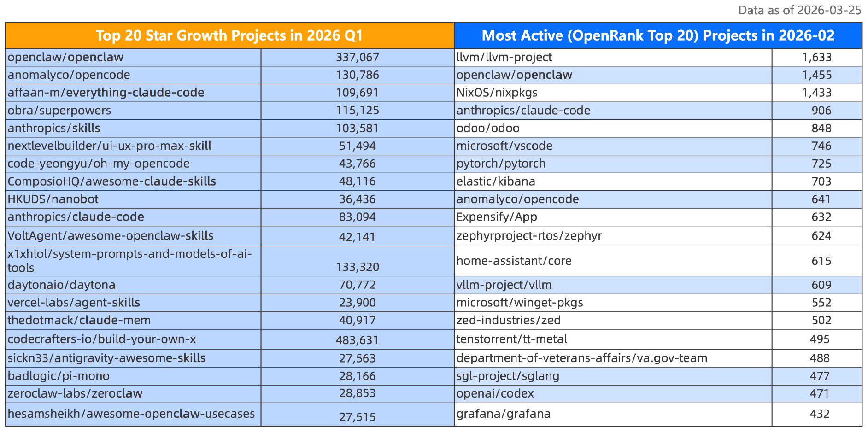This screenshot has height=433, width=868.
Task: Select the home-assistant/core cell
Action: tap(613, 261)
